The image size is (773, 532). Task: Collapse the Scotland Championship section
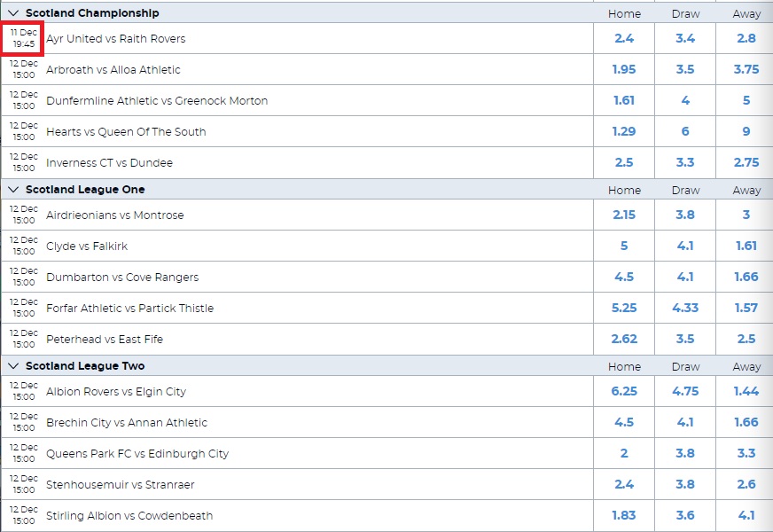click(13, 13)
